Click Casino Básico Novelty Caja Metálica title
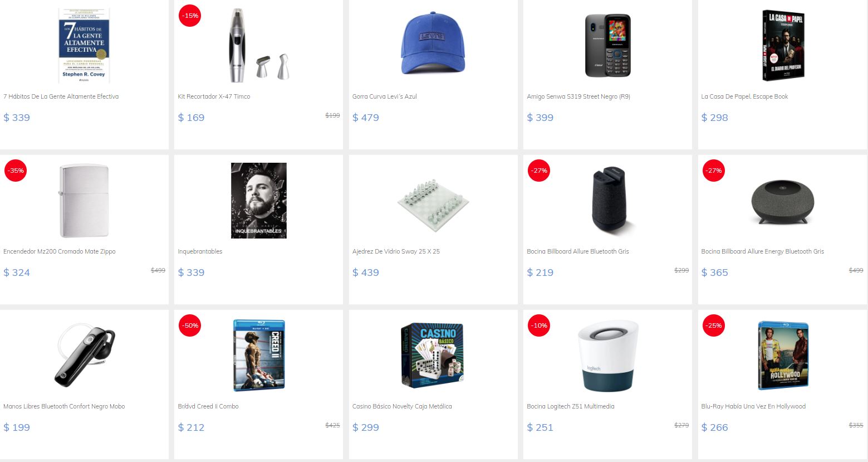The height and width of the screenshot is (462, 868). point(402,406)
